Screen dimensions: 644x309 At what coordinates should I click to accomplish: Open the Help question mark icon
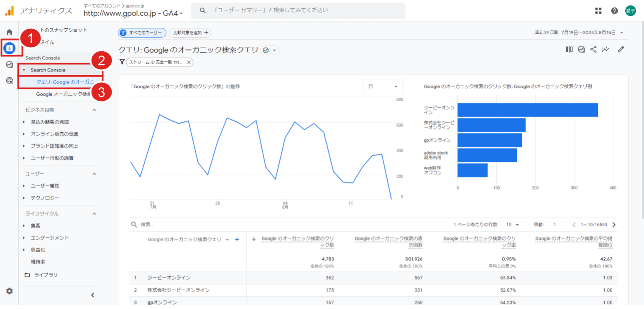pos(614,11)
